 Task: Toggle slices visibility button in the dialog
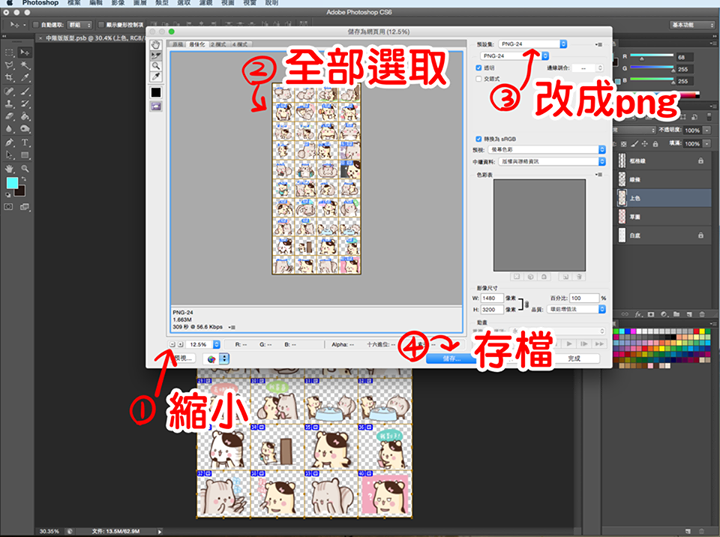point(156,107)
